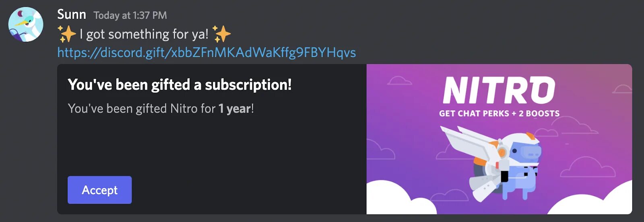Viewport: 644px width, 222px height.
Task: Open Sunn's profile avatar picture
Action: coord(26,24)
